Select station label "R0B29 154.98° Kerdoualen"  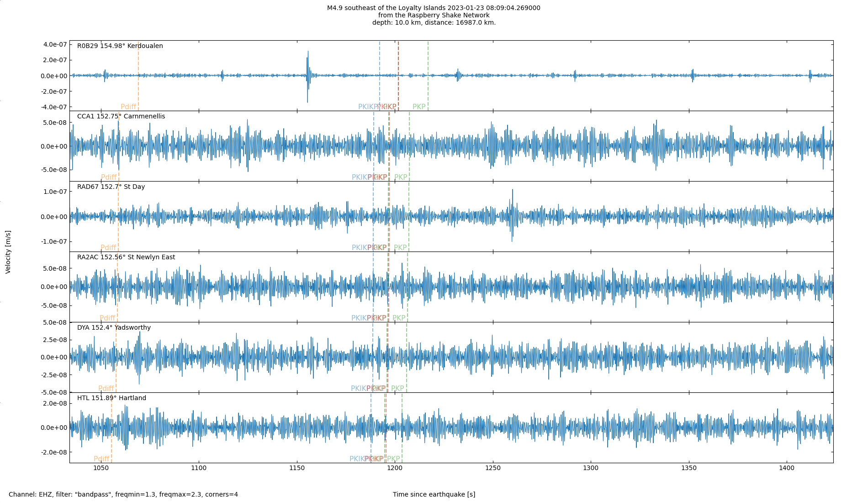tap(120, 46)
